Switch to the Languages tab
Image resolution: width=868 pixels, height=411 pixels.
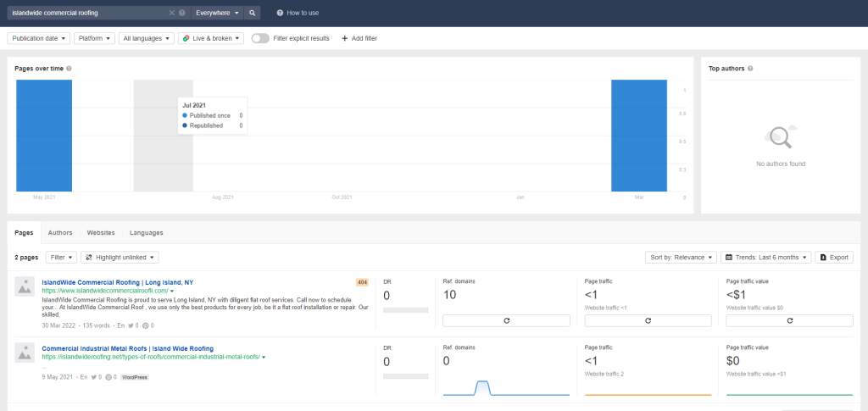click(x=146, y=233)
